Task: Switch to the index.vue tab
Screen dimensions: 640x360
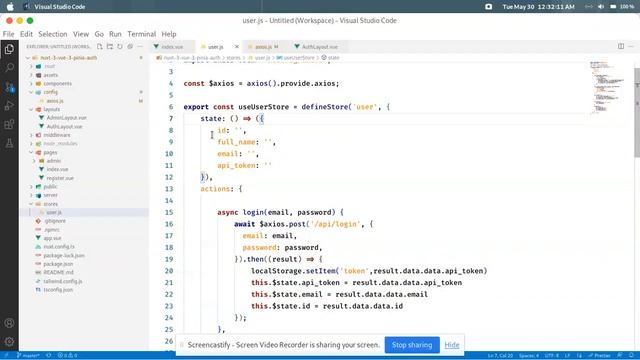Action: (x=172, y=47)
